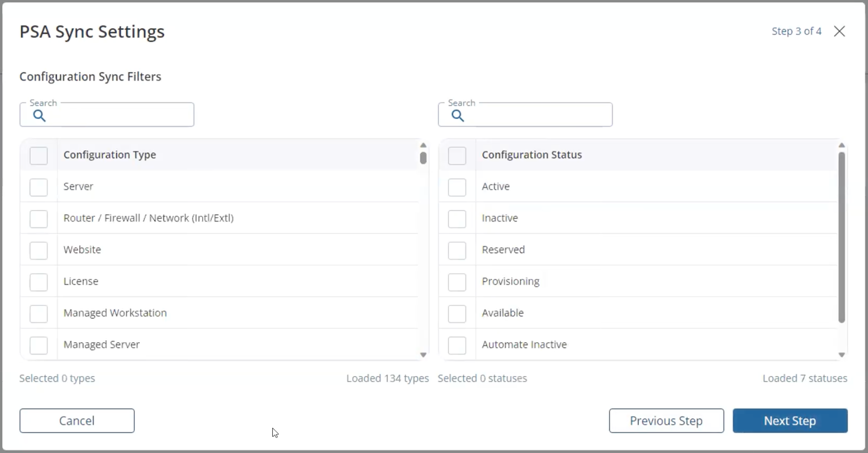Click the 'Selected 0 statuses' text
This screenshot has width=868, height=453.
point(482,378)
